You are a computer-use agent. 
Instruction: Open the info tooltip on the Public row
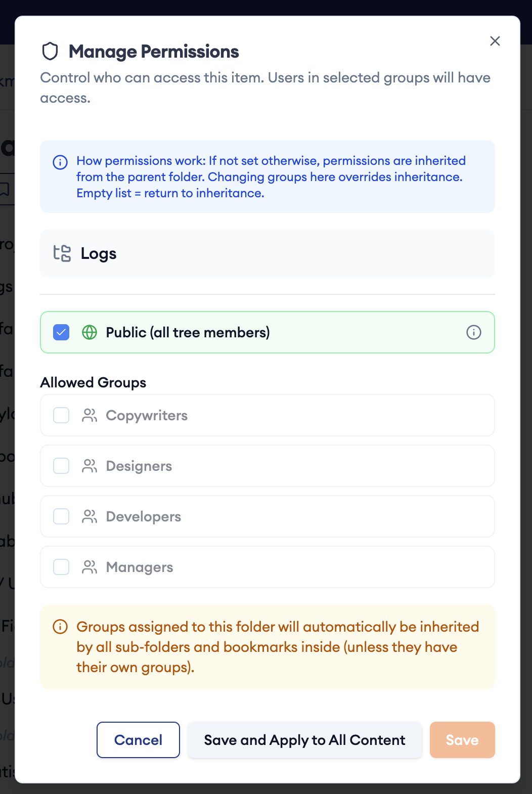(x=473, y=332)
